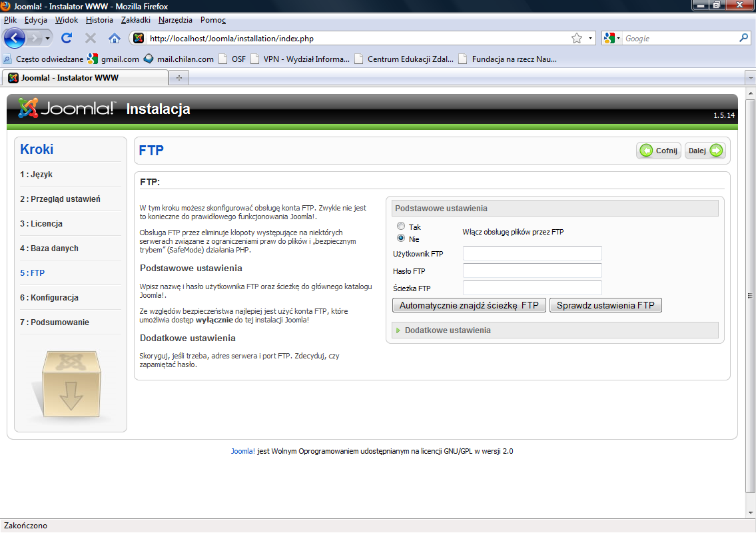Open a new tab with plus button
This screenshot has width=756, height=533.
[x=179, y=78]
